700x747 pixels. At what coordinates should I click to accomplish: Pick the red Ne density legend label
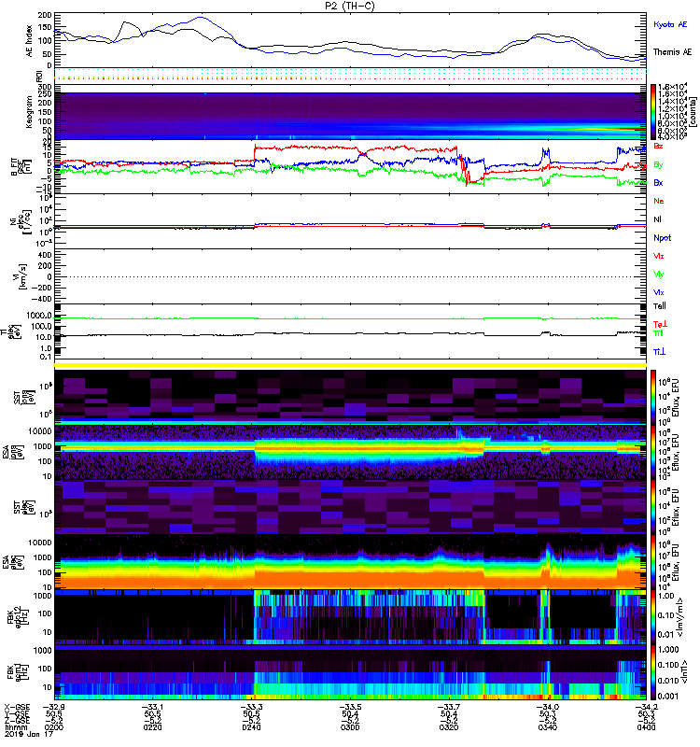tap(659, 201)
